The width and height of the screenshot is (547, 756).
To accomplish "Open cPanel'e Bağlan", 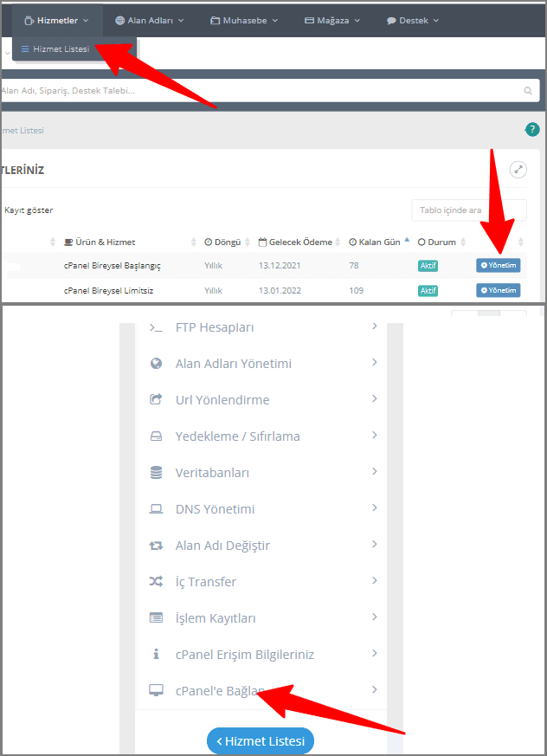I will [261, 691].
